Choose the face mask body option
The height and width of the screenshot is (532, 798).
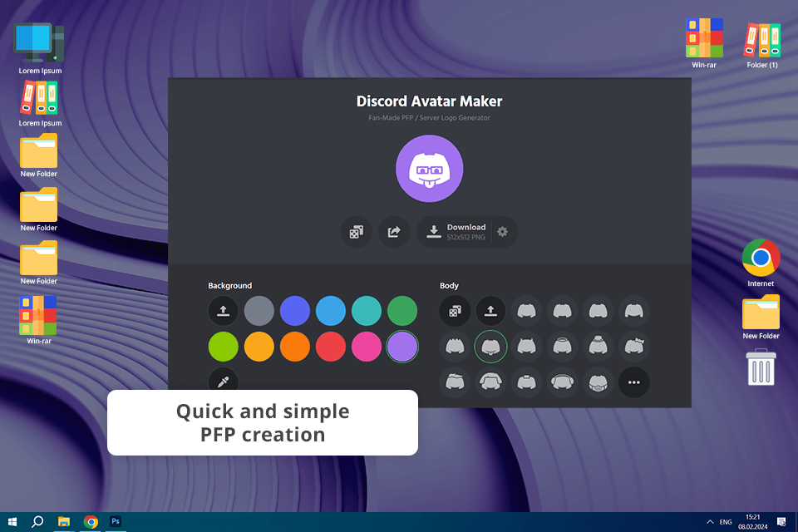coord(598,382)
